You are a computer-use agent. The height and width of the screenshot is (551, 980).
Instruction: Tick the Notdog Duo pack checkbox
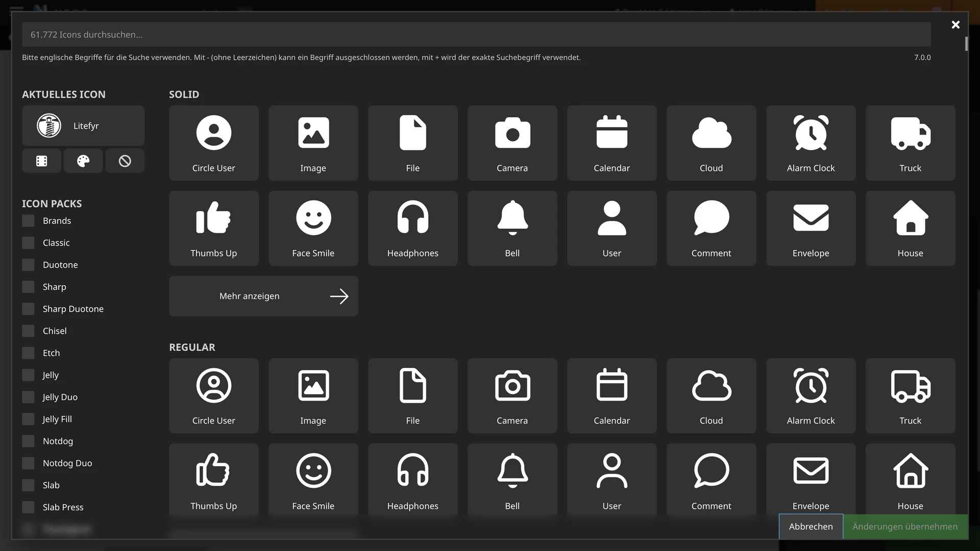[29, 463]
